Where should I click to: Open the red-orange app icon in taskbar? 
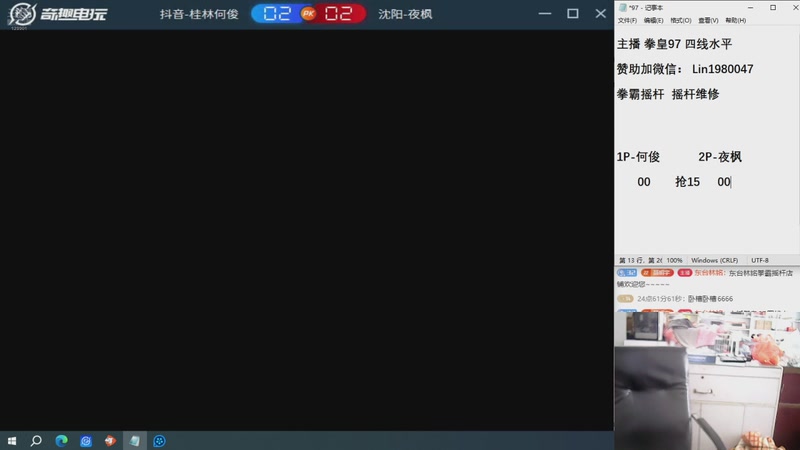110,440
